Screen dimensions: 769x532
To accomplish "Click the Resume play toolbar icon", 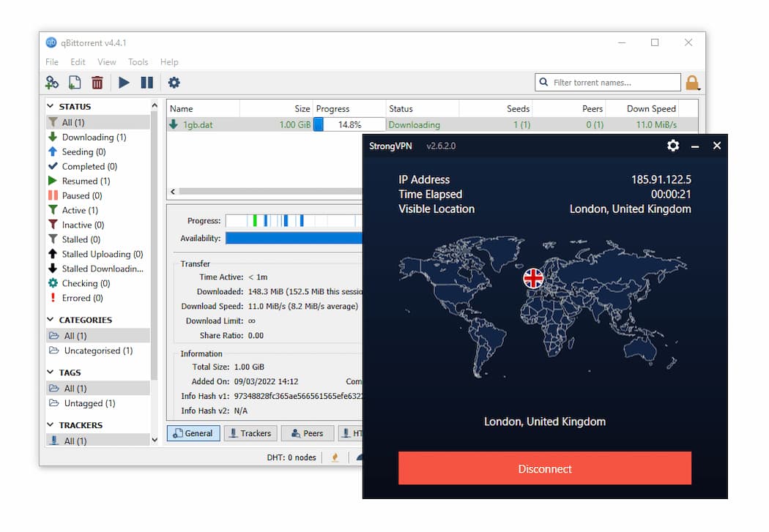I will point(124,82).
